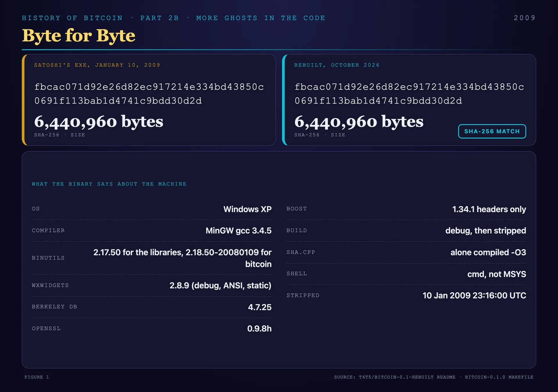Click the 2009 year label
Viewport: 558px width, 392px height.
[x=525, y=18]
